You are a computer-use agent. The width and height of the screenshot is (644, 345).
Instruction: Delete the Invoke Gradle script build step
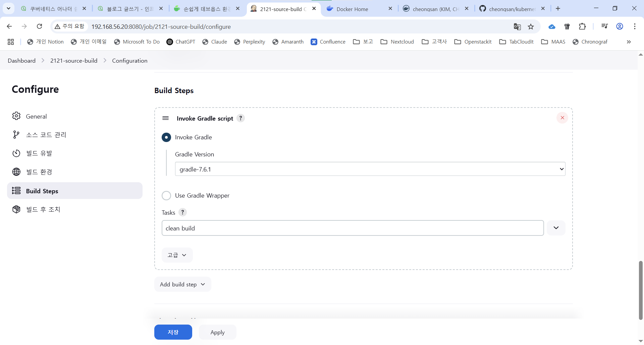click(562, 118)
